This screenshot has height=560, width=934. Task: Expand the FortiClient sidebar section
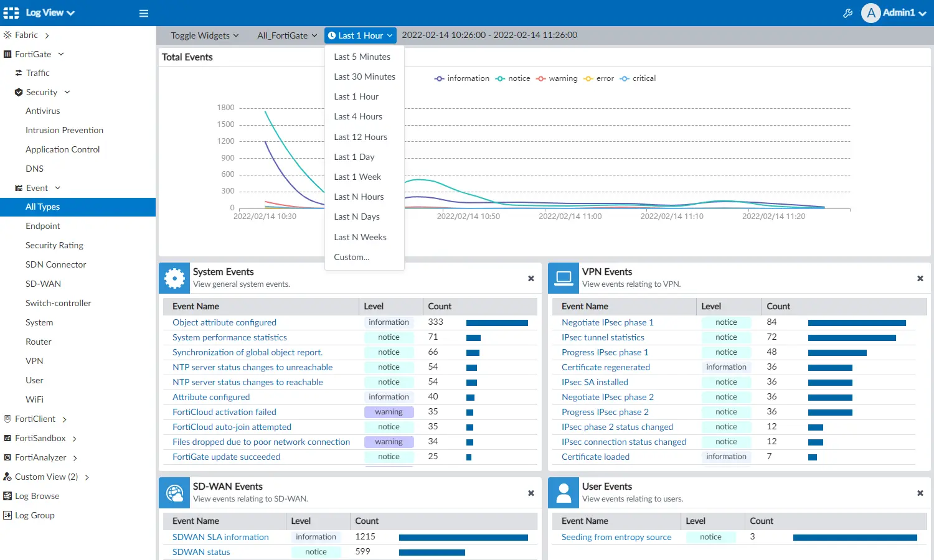(x=35, y=419)
